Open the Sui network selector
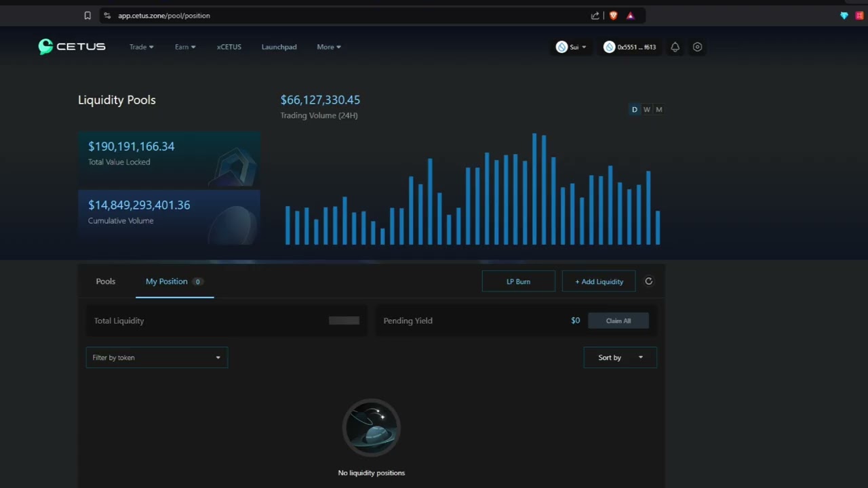Image resolution: width=868 pixels, height=488 pixels. point(571,47)
